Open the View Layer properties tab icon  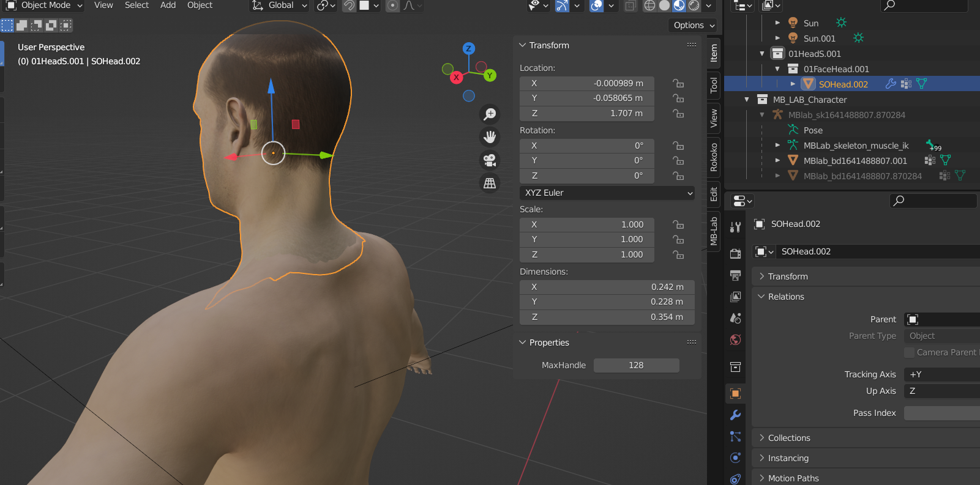(736, 297)
